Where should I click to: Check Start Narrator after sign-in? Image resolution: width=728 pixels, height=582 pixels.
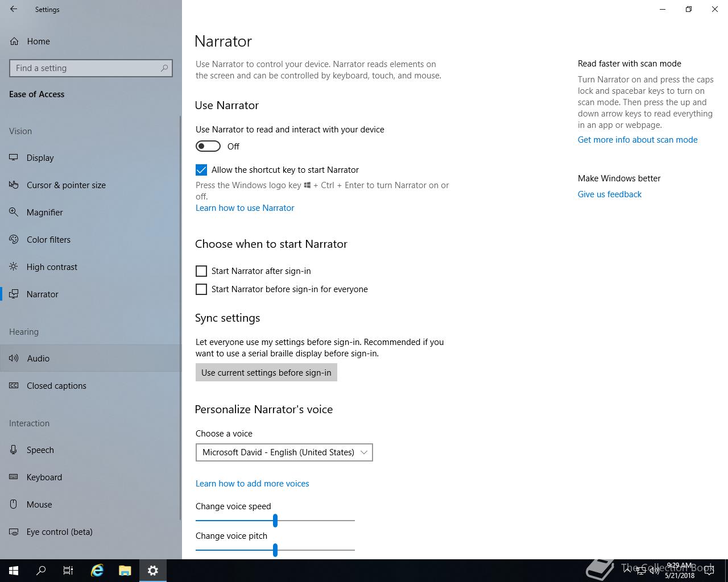[201, 271]
